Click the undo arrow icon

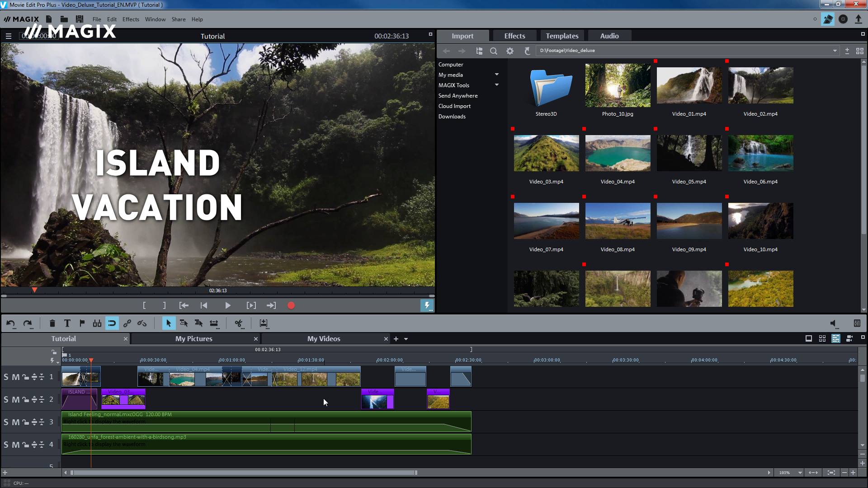point(11,324)
